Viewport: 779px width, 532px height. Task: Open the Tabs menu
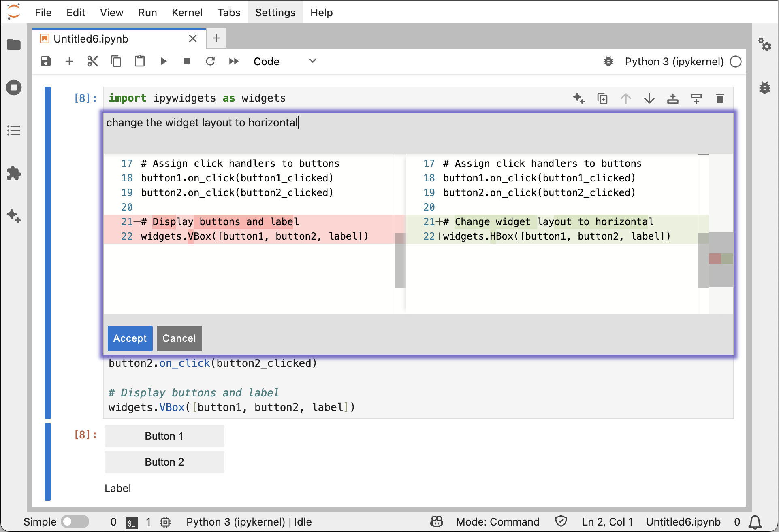229,13
